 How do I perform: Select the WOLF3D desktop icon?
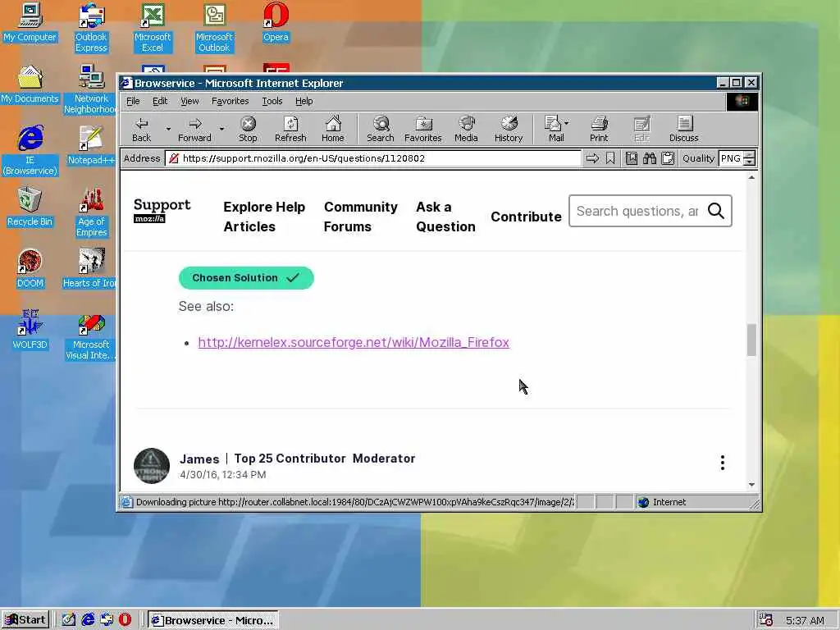pos(30,330)
